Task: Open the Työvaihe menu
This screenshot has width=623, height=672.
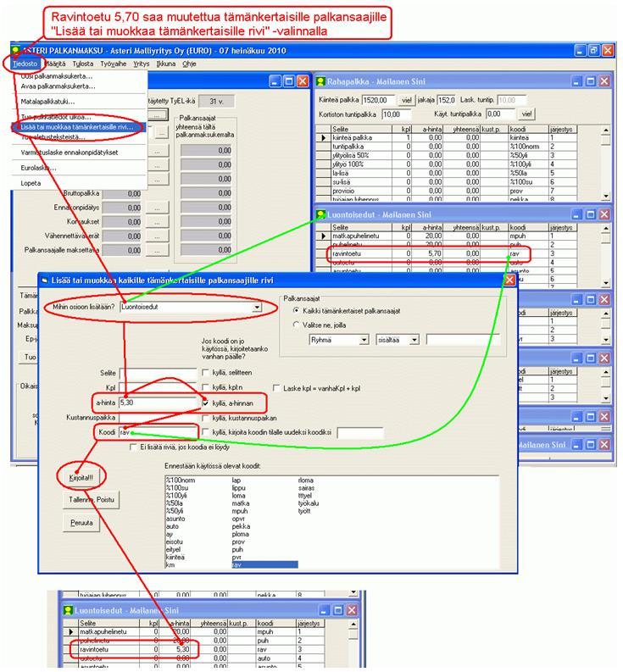Action: point(114,64)
